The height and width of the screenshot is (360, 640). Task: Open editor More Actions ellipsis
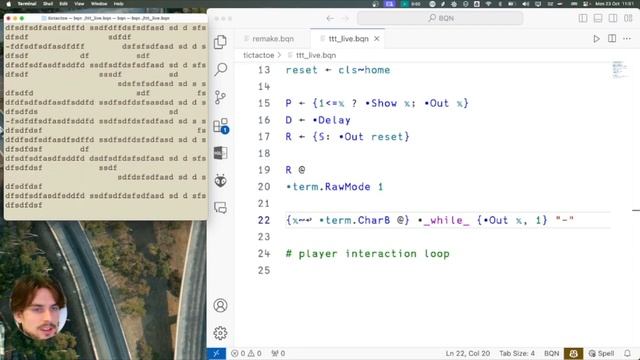click(627, 39)
